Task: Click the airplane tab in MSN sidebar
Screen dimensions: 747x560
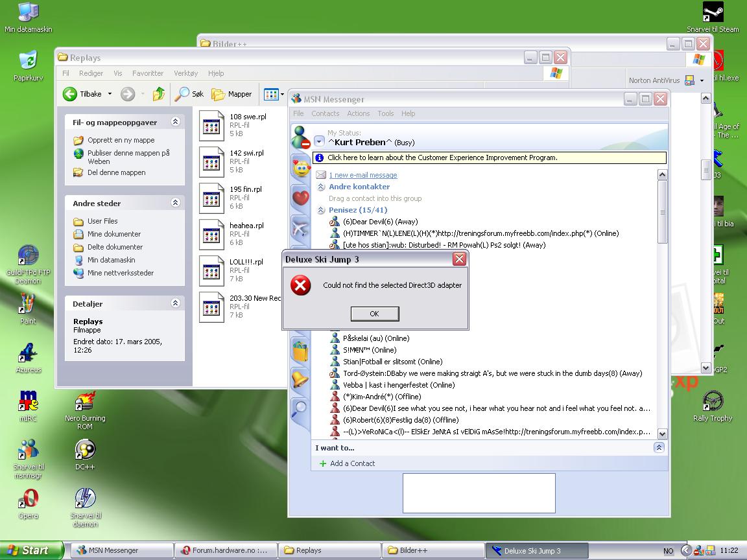Action: pos(300,227)
